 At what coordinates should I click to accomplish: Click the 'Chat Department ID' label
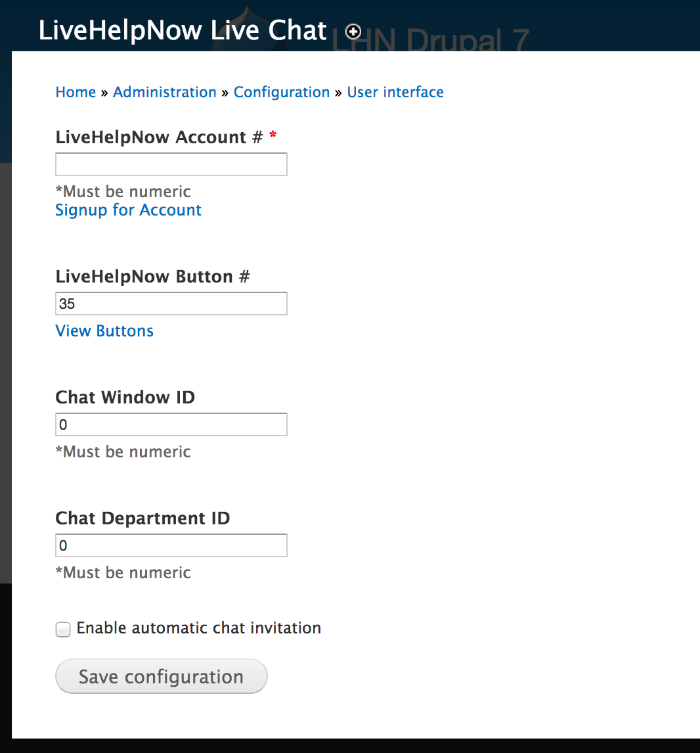pos(143,518)
